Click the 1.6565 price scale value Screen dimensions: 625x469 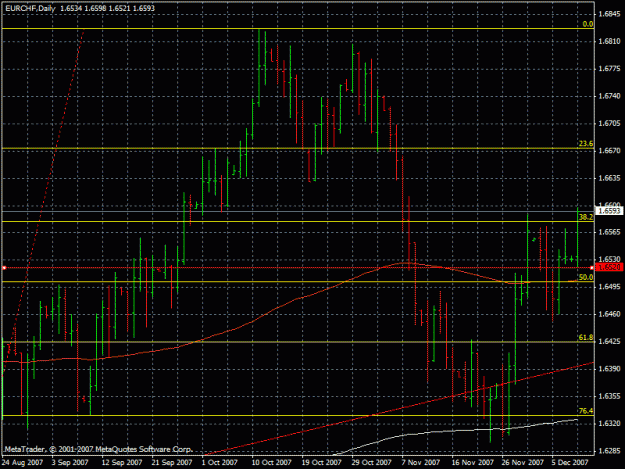tap(610, 232)
